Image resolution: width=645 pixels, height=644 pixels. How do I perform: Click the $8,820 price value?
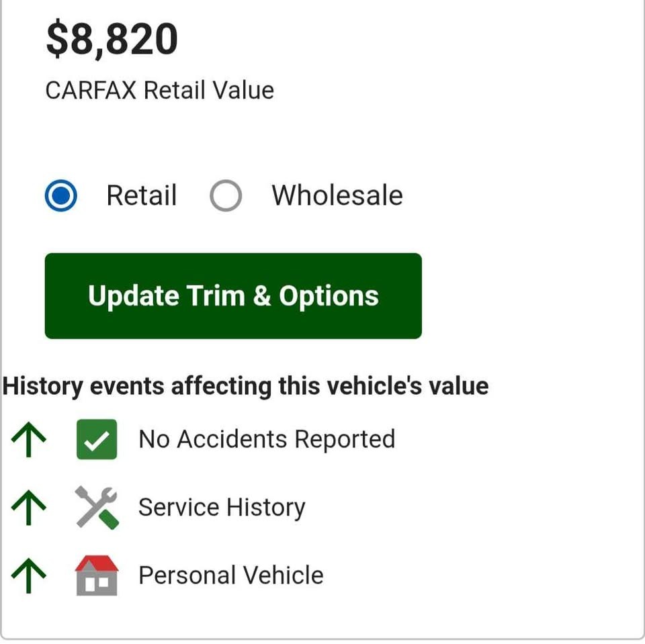pos(112,39)
